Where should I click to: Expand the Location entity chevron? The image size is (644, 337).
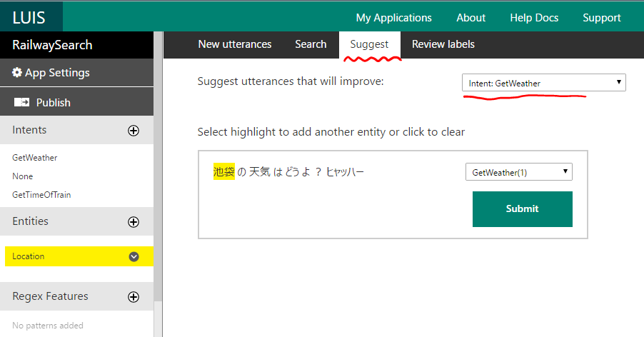pyautogui.click(x=134, y=256)
